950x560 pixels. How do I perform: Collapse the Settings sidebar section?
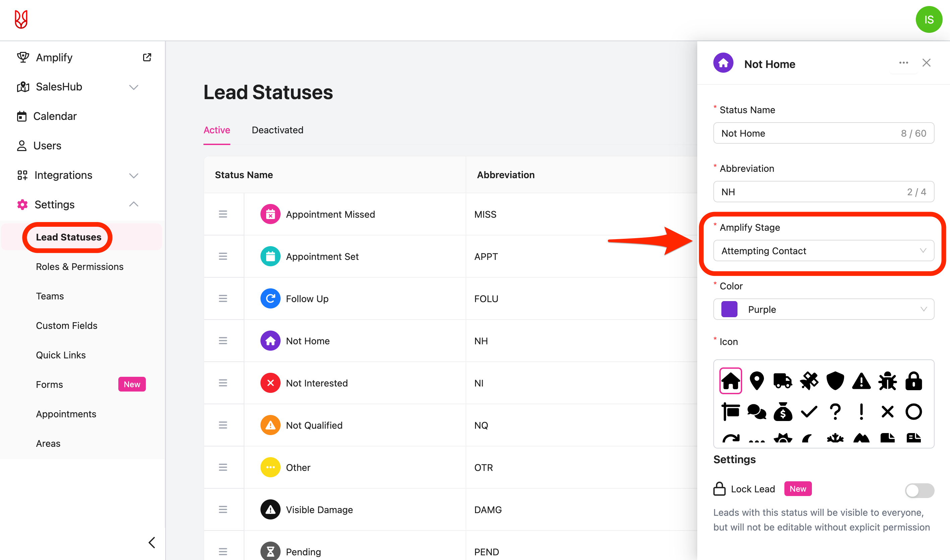click(x=133, y=204)
